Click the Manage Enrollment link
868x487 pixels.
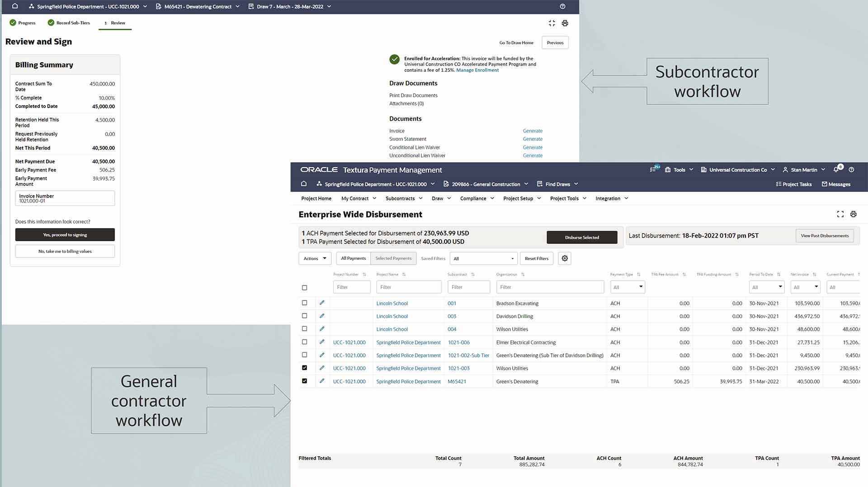tap(477, 70)
